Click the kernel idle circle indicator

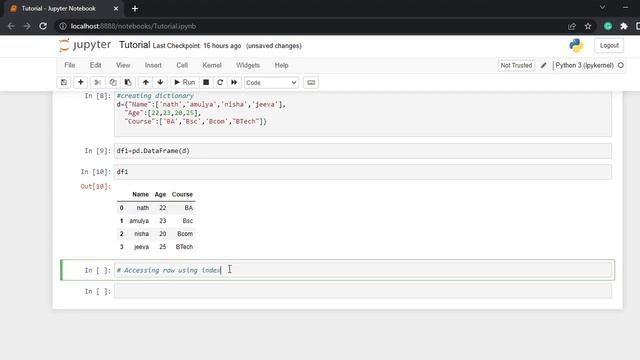pos(621,65)
